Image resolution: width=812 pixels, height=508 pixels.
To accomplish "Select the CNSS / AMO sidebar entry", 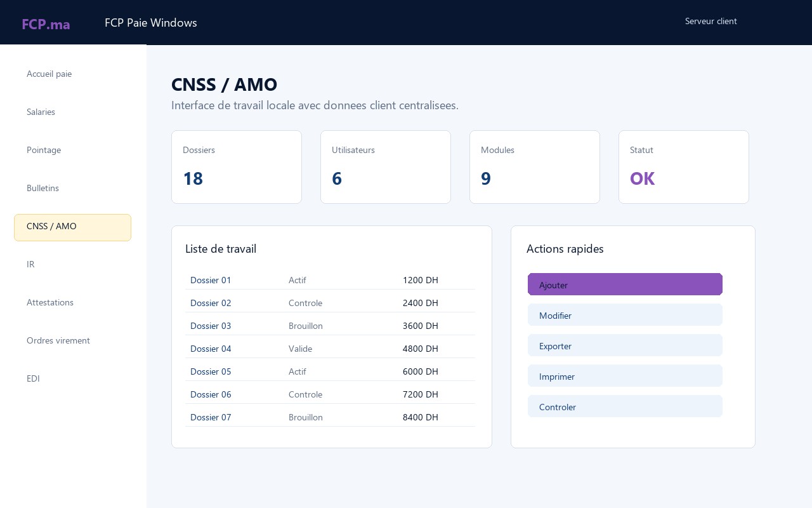I will pos(72,227).
